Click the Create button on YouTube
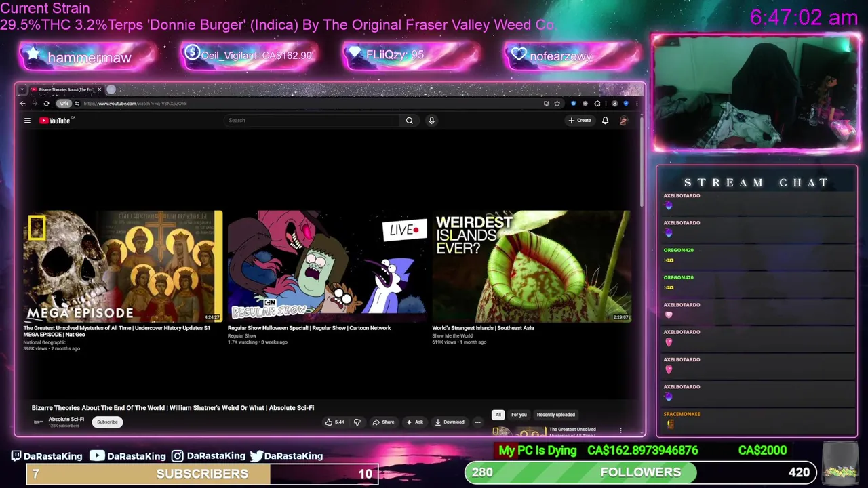 pos(580,121)
